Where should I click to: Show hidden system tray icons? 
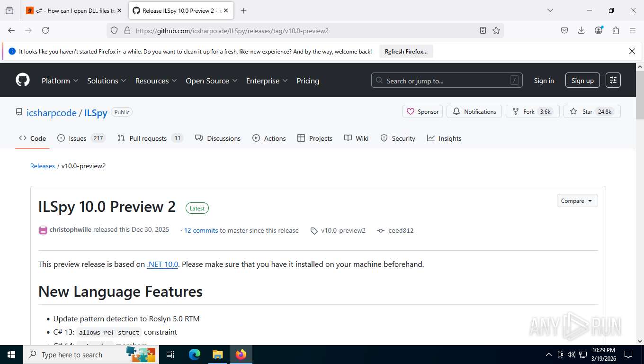point(549,355)
